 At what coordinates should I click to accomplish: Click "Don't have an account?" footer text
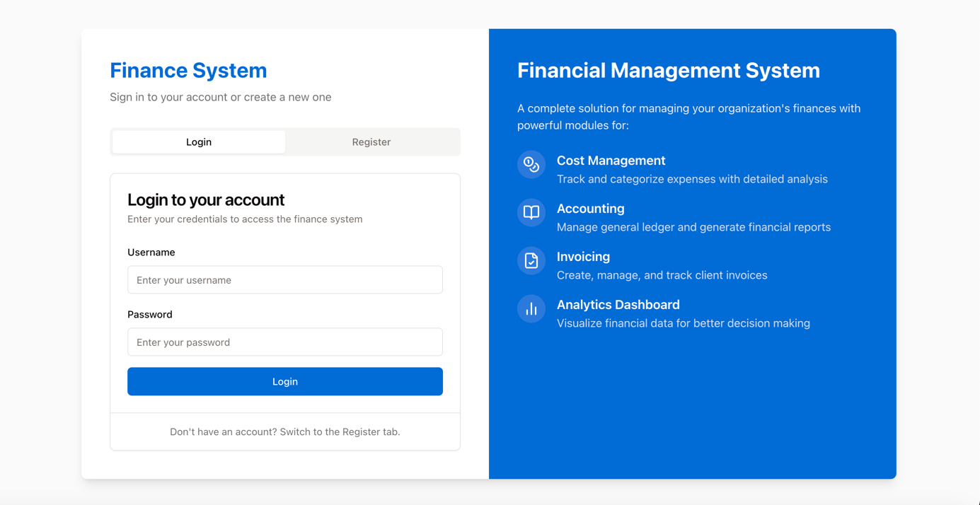pyautogui.click(x=285, y=431)
